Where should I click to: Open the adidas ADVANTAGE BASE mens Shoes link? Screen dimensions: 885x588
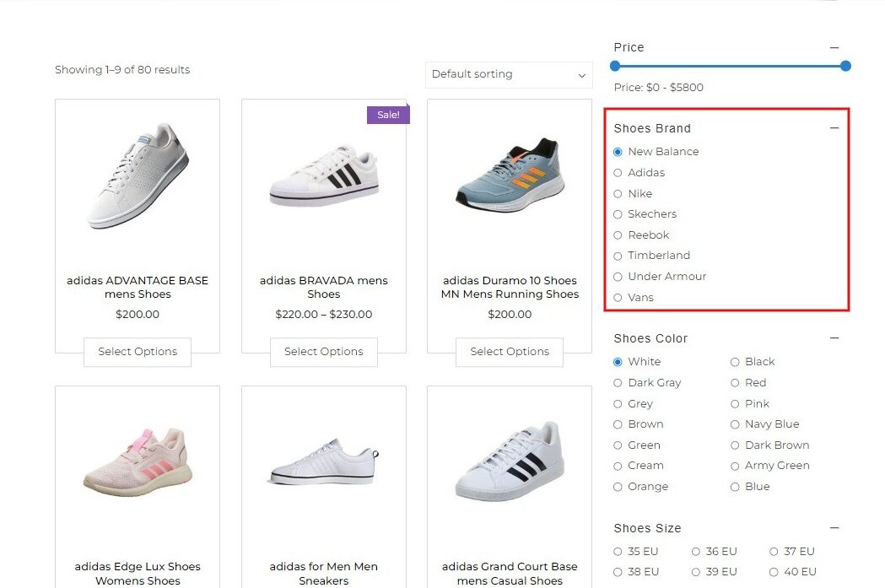138,287
